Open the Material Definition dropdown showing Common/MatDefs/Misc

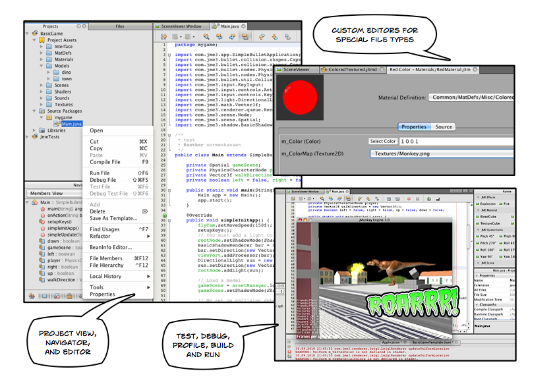[x=473, y=97]
